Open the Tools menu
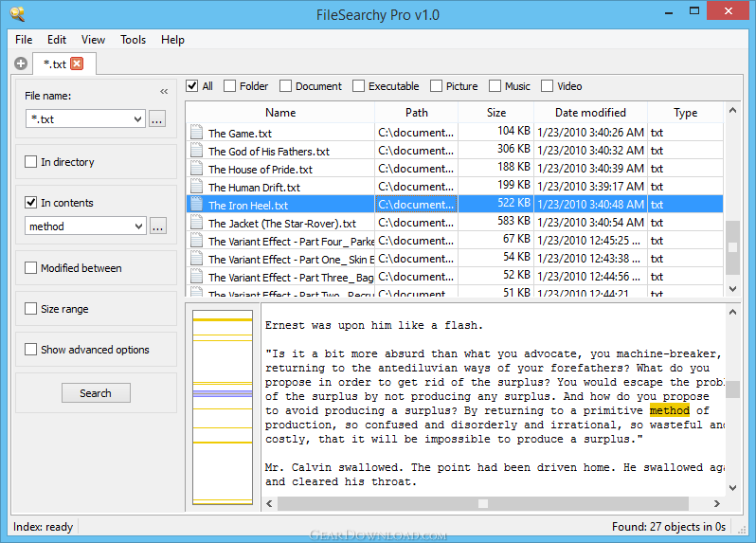Viewport: 756px width, 543px height. pyautogui.click(x=133, y=40)
